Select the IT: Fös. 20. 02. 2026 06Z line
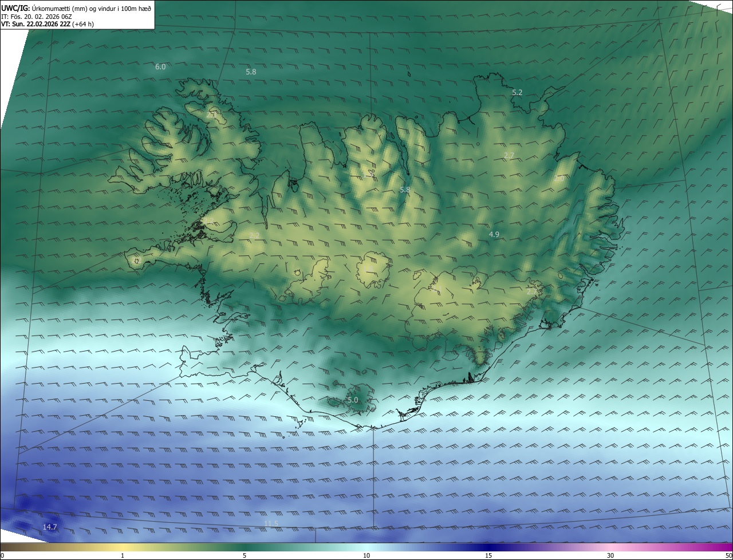Image resolution: width=733 pixels, height=560 pixels. pos(36,17)
